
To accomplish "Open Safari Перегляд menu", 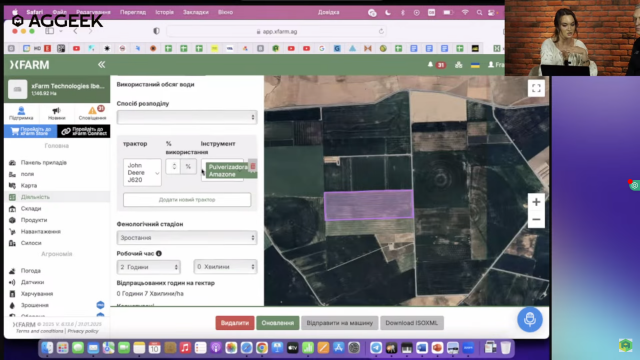I will [133, 12].
